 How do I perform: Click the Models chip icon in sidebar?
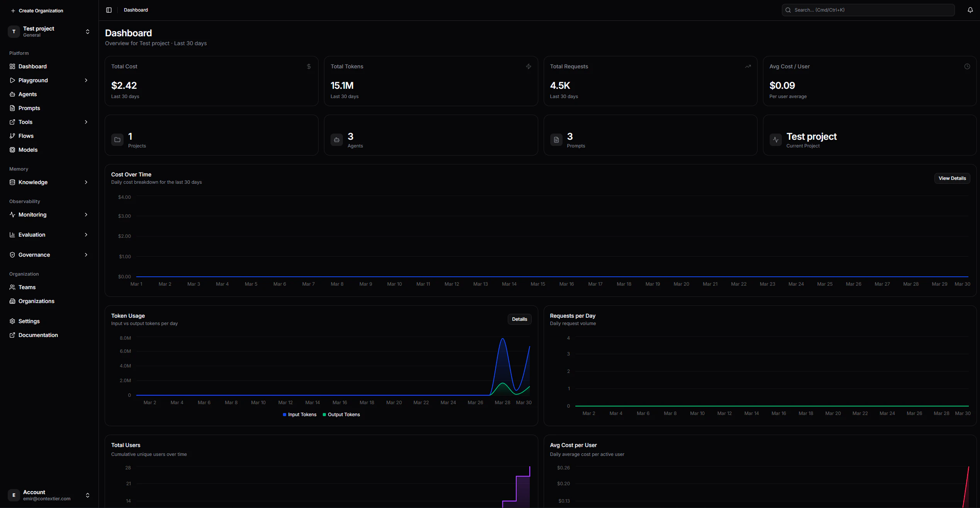click(12, 150)
